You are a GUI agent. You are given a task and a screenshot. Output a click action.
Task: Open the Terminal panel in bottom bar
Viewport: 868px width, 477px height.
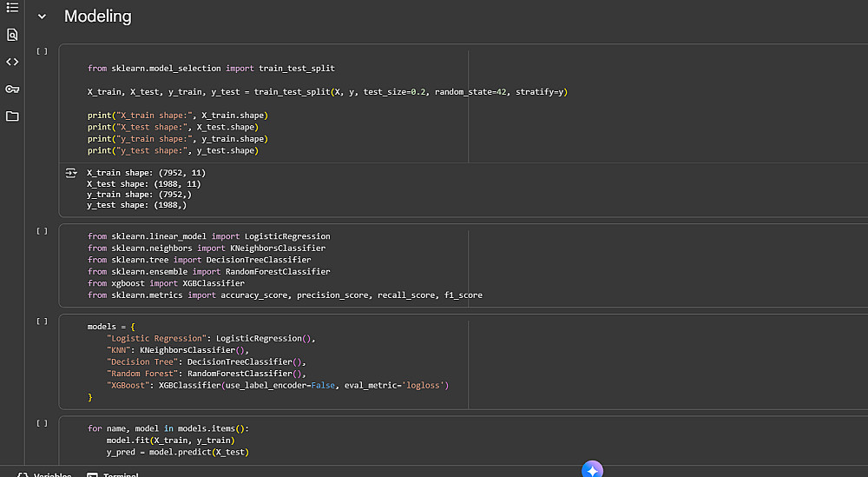[x=113, y=474]
